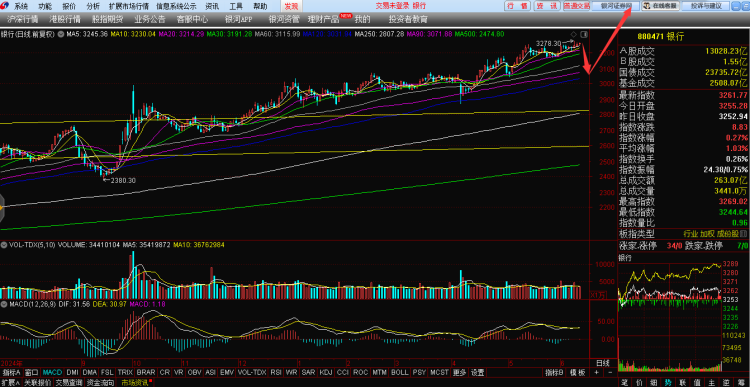750x387 pixels.
Task: Open the 更多 indicators list
Action: (459, 372)
